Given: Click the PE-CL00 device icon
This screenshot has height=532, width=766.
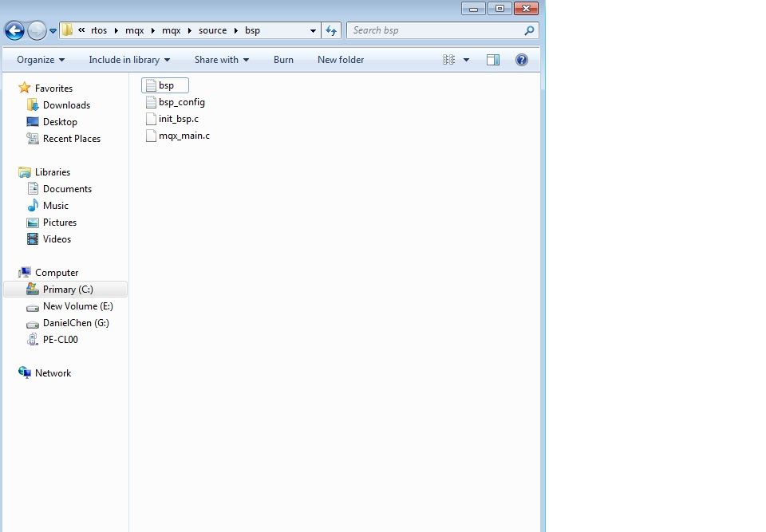Looking at the screenshot, I should pyautogui.click(x=32, y=339).
